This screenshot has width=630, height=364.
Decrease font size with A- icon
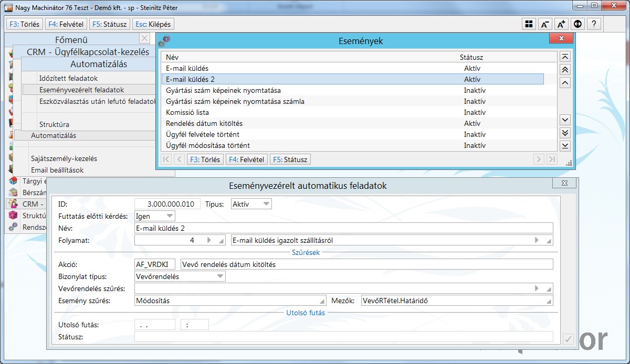pyautogui.click(x=545, y=24)
